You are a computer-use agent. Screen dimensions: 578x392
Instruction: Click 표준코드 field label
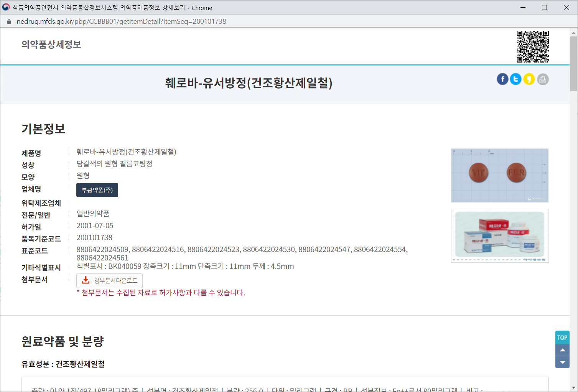pos(35,251)
